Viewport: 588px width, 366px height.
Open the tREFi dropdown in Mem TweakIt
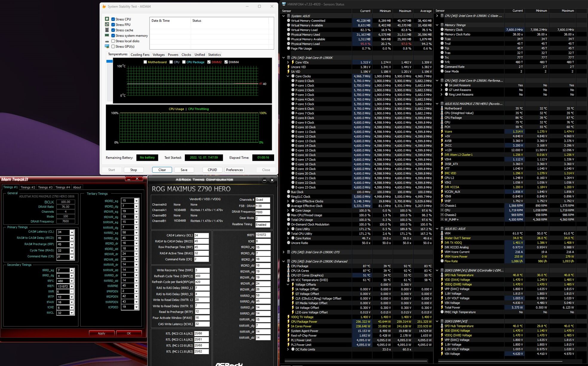coord(72,286)
